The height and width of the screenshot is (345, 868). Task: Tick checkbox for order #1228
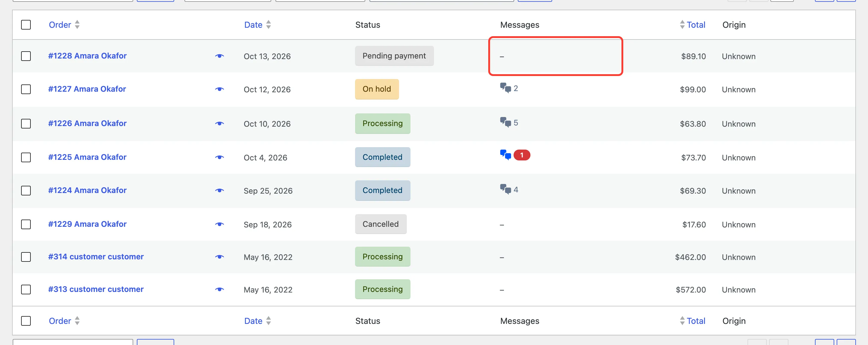click(x=26, y=56)
